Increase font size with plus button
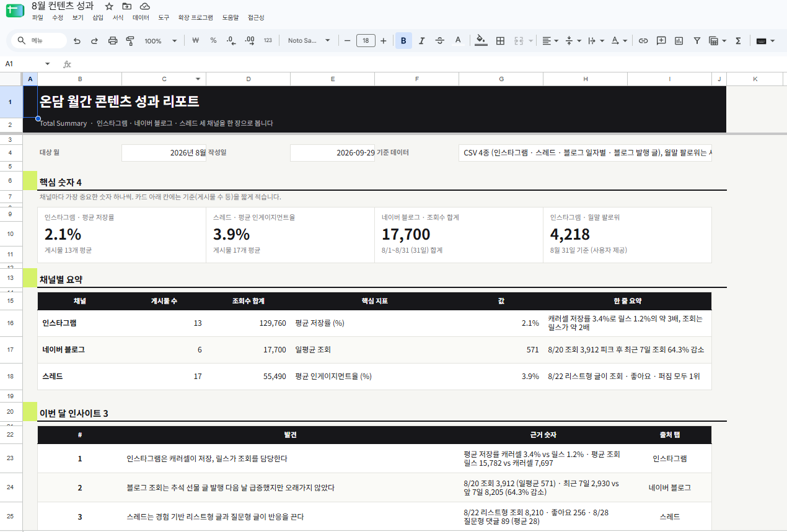This screenshot has height=532, width=787. click(384, 41)
